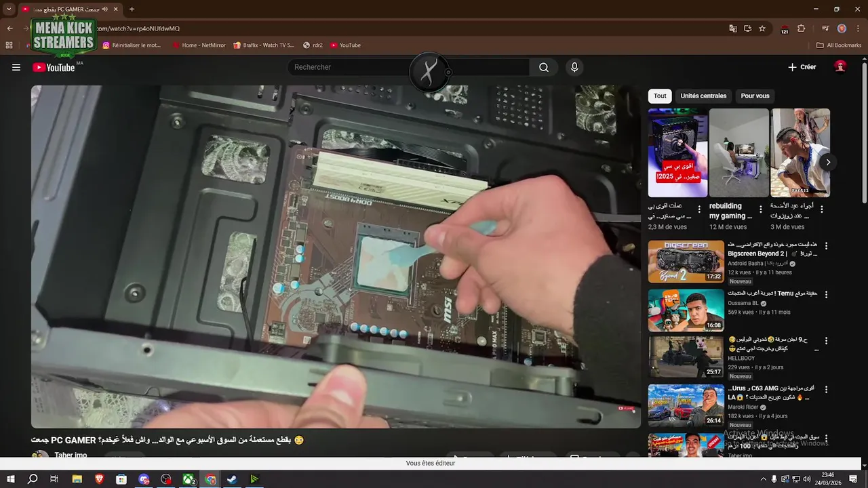Open the extension with 121 badge
This screenshot has height=488, width=868.
785,29
